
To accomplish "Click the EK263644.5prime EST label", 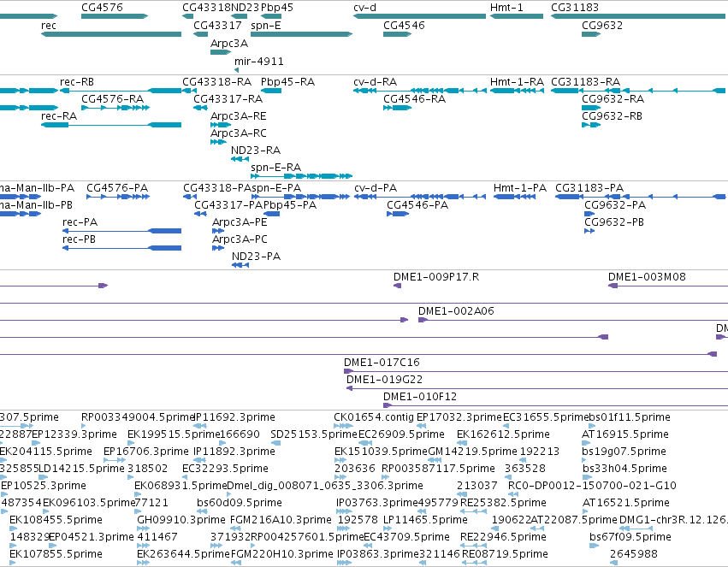I will pos(183,554).
